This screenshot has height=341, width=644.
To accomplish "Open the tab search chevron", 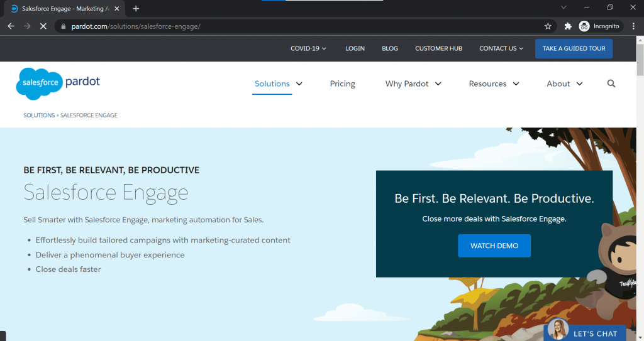I will tap(563, 8).
